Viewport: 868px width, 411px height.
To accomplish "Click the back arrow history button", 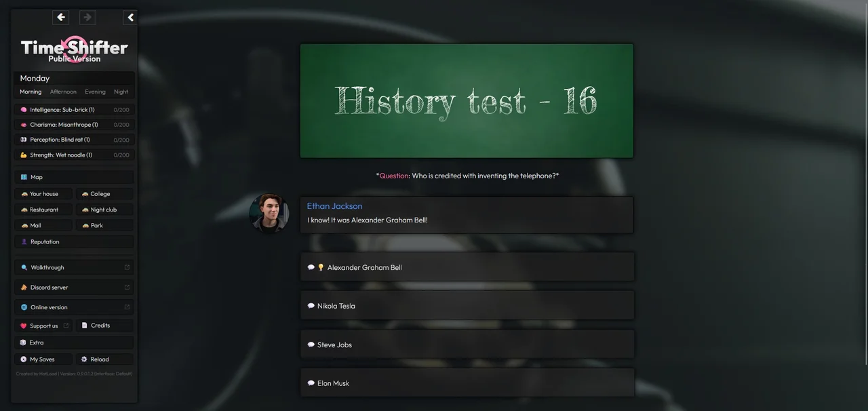I will pos(61,17).
